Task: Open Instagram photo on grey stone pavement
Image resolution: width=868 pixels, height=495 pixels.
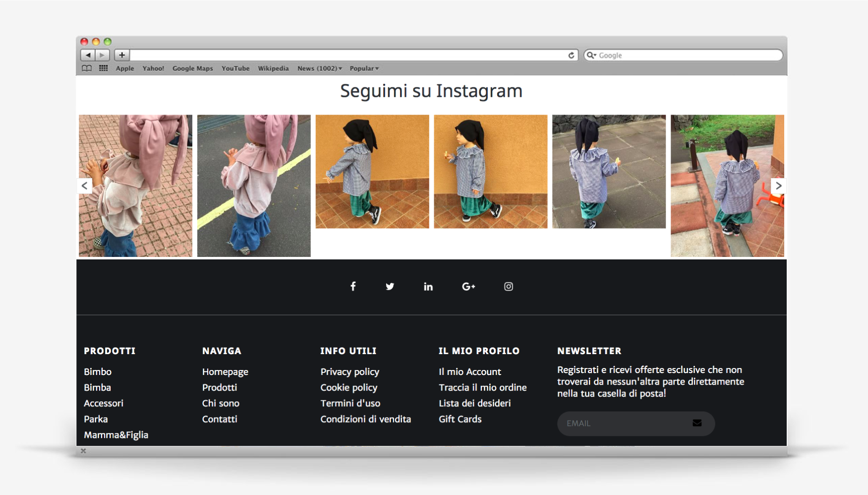Action: coord(609,172)
